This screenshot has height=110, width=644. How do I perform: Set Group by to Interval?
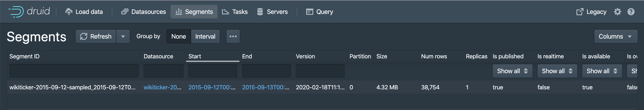(205, 36)
